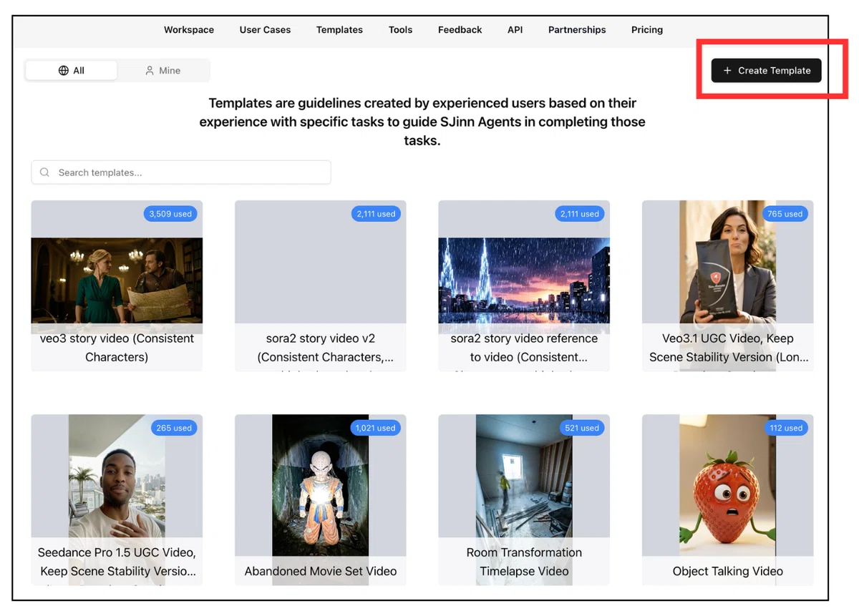
Task: Click the 112 used badge
Action: [785, 428]
